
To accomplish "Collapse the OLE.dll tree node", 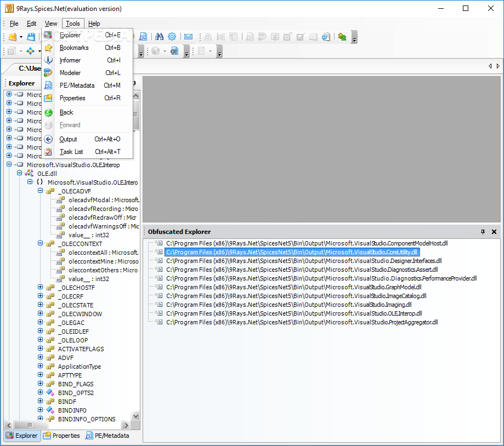I will (x=19, y=173).
